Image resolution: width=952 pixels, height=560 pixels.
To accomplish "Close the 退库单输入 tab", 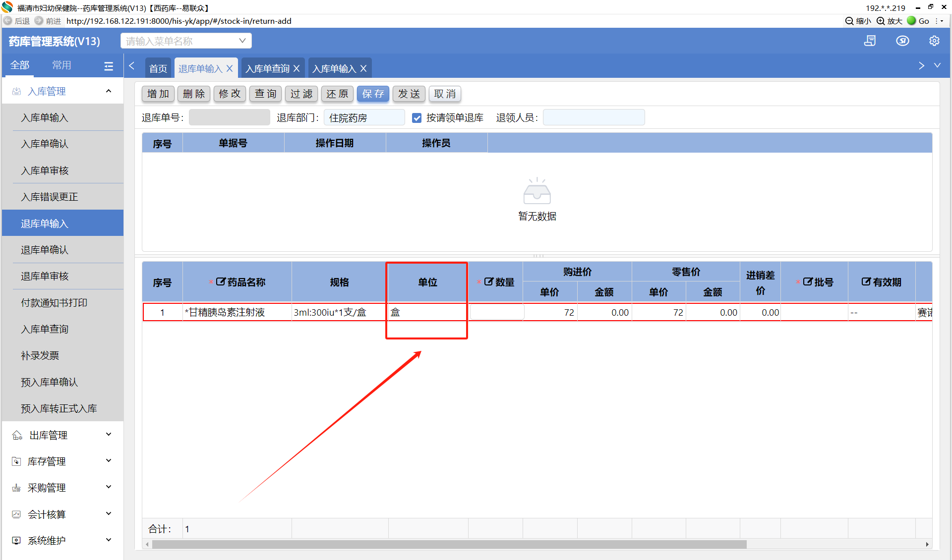I will tap(230, 68).
